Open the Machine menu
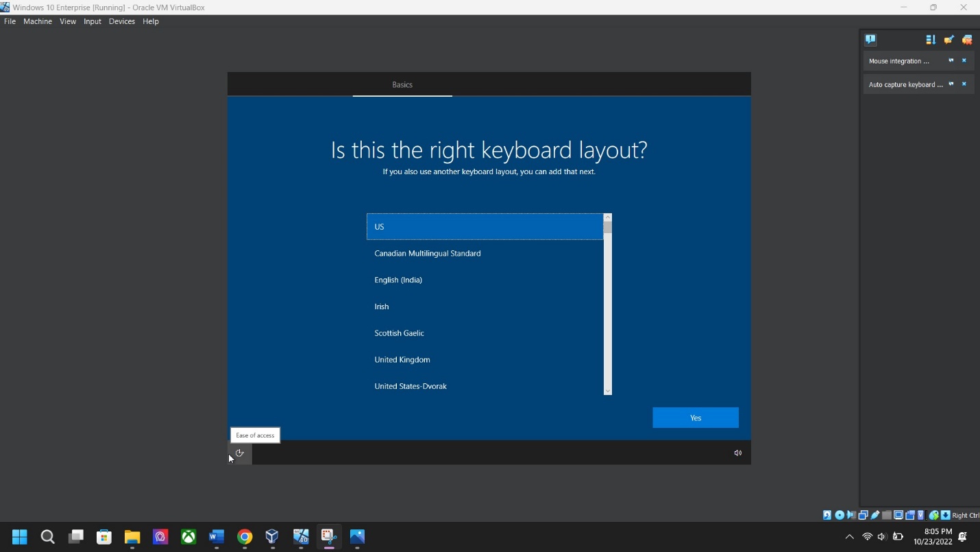This screenshot has width=980, height=552. 38,21
